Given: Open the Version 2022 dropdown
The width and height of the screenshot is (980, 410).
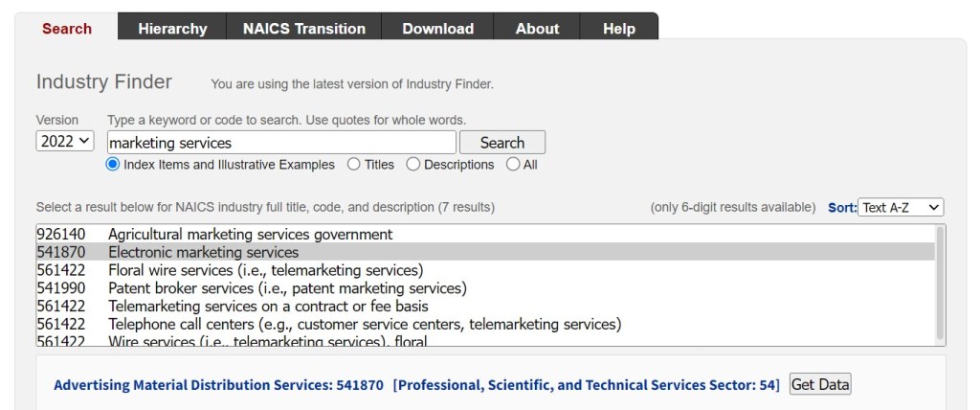Looking at the screenshot, I should 65,141.
